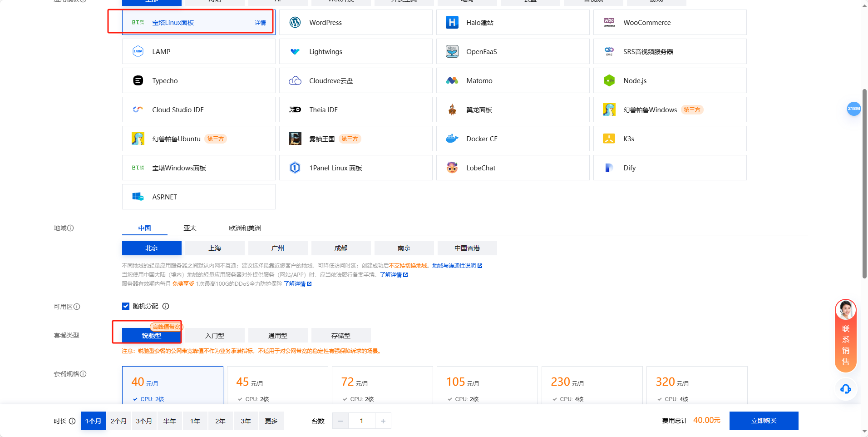Image resolution: width=868 pixels, height=437 pixels.
Task: Pick the Halo建站 H icon
Action: coord(452,22)
